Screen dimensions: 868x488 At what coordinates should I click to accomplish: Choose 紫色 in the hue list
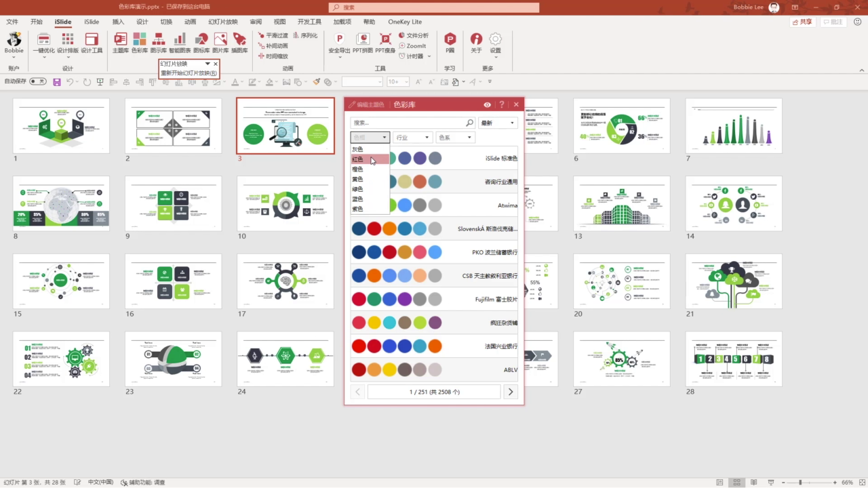point(370,209)
